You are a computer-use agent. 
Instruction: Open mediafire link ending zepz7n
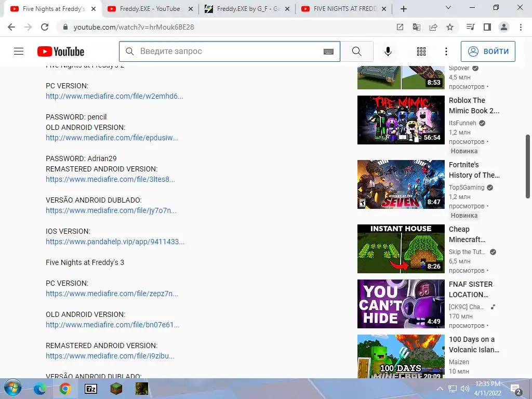tap(112, 294)
